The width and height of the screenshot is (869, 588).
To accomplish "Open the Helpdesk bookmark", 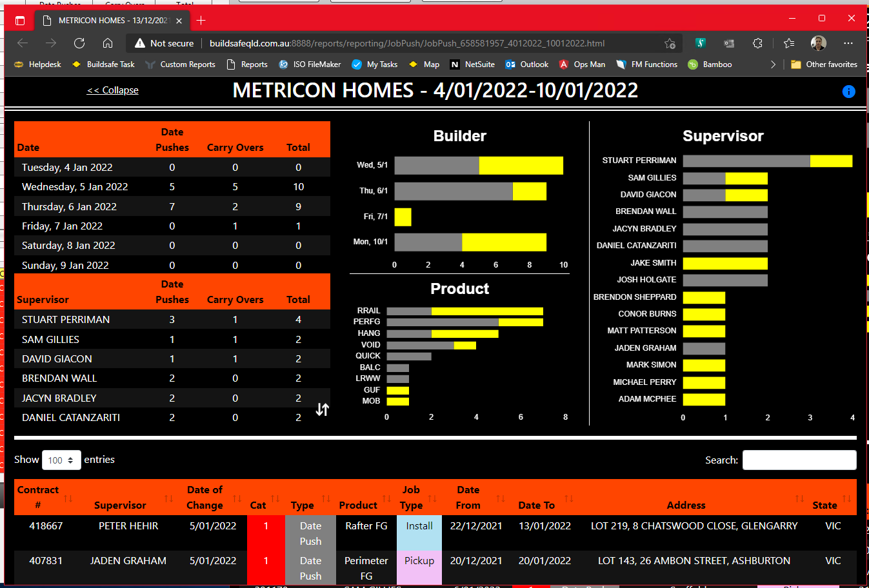I will tap(37, 64).
